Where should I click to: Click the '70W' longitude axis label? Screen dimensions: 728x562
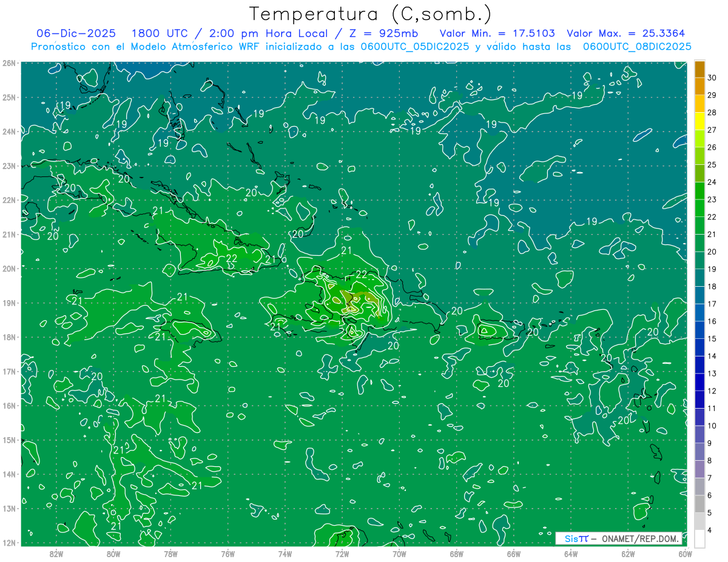point(399,554)
